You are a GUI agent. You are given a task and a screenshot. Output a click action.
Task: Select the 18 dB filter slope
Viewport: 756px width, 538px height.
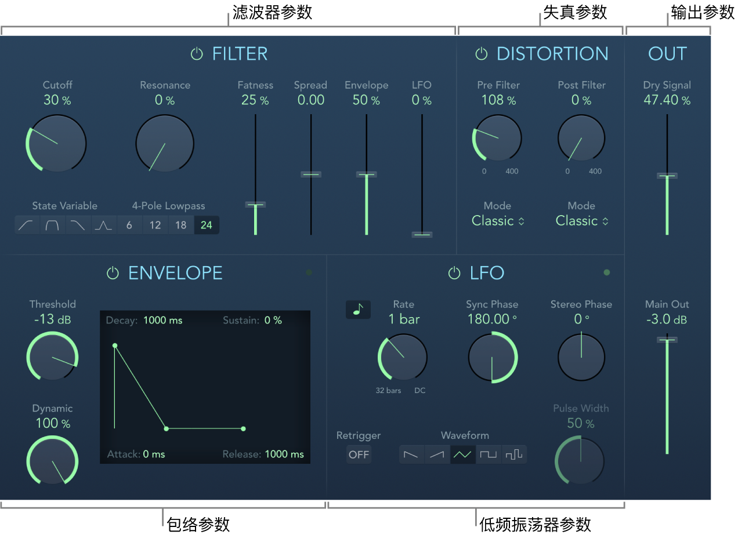(x=181, y=225)
